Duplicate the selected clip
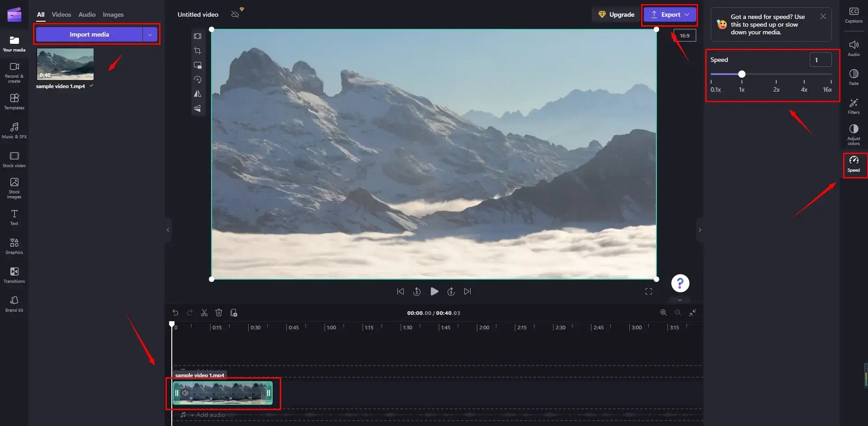The image size is (868, 426). pos(234,313)
